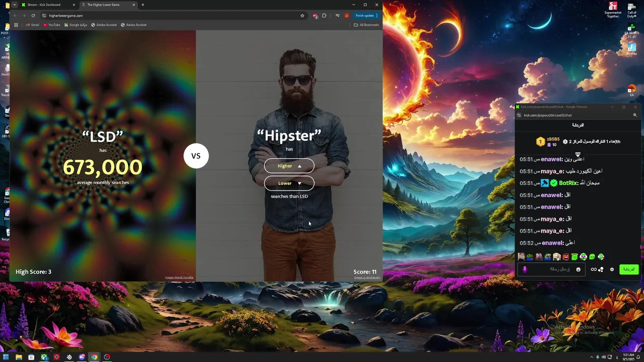
Task: Click the three-dots cluster icon in chat
Action: [601, 269]
